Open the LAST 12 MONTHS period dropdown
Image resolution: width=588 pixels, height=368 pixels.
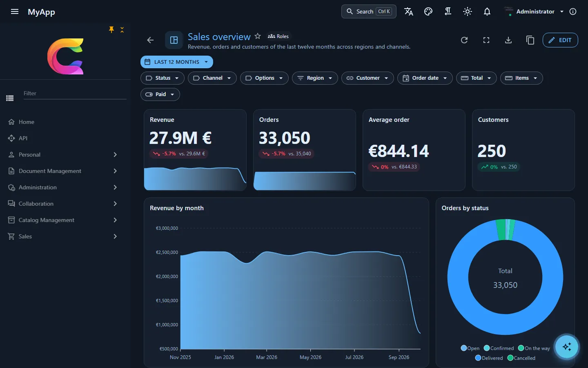pos(177,62)
